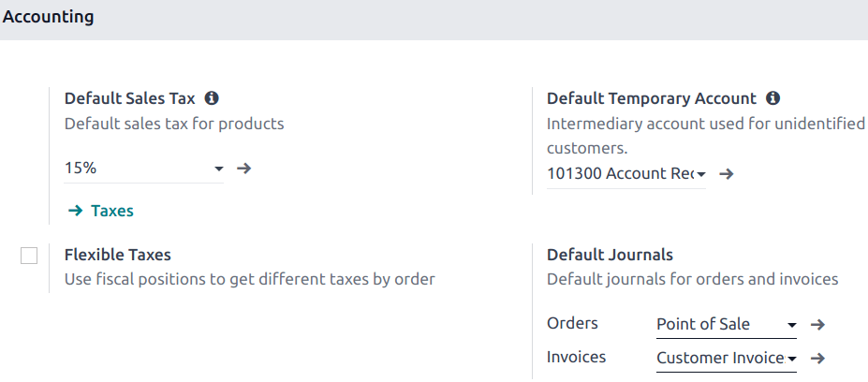Click the 101300 Account field

[x=618, y=174]
